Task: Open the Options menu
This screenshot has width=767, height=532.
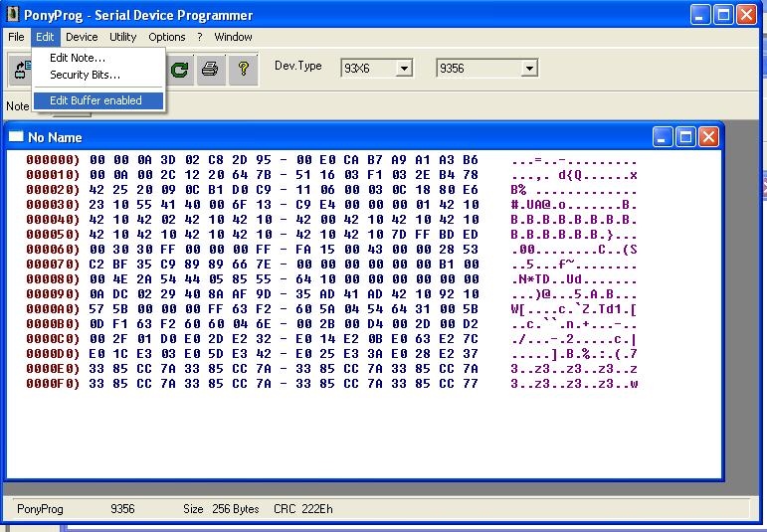Action: pos(167,37)
